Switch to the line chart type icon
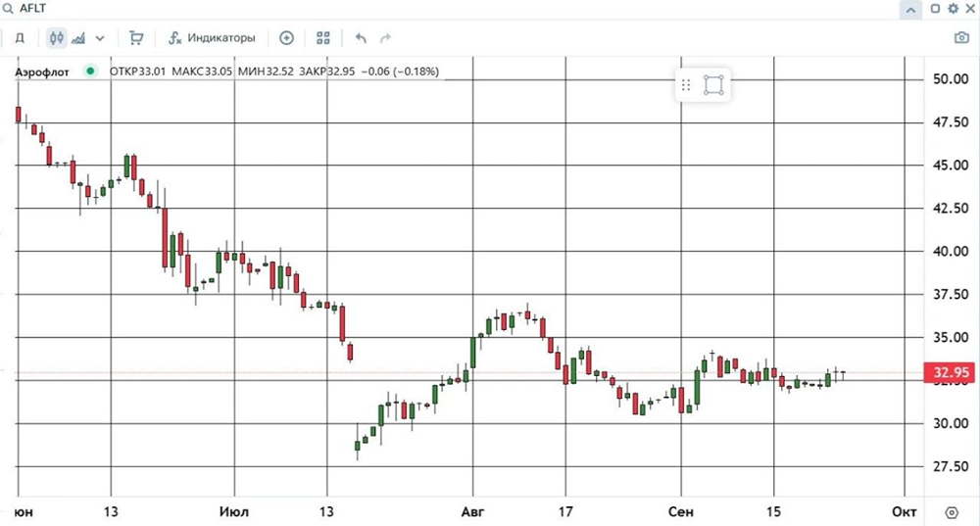This screenshot has height=526, width=980. pyautogui.click(x=78, y=38)
